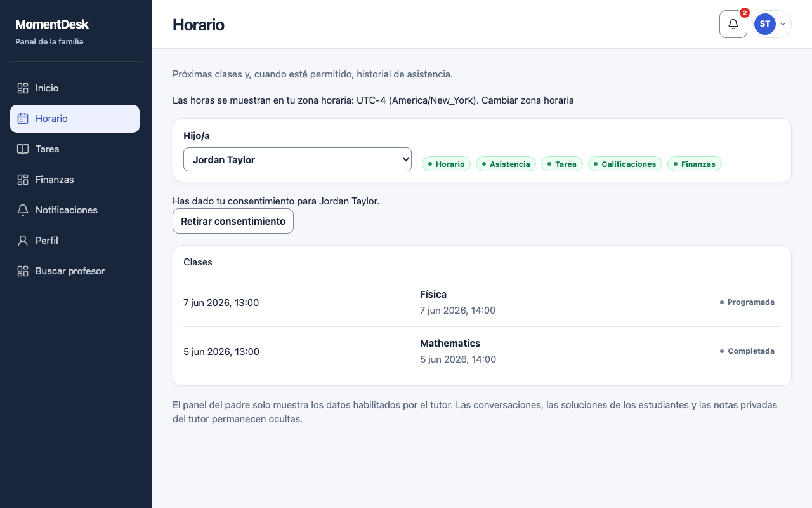
Task: Open Tarea section in the sidebar
Action: pos(75,149)
